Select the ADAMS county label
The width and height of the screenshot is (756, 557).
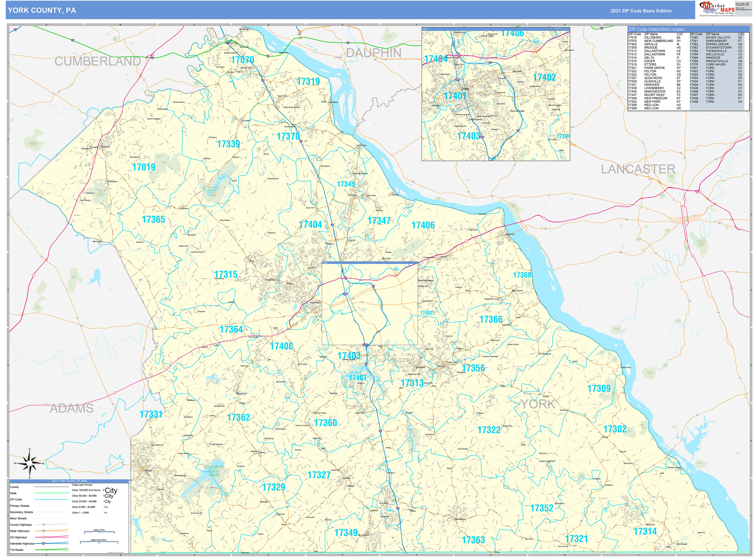(x=72, y=408)
